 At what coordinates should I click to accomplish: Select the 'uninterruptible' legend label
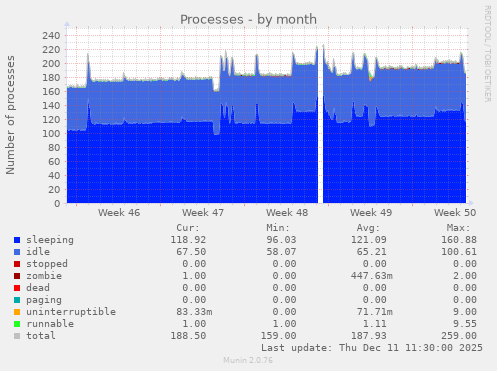click(71, 312)
